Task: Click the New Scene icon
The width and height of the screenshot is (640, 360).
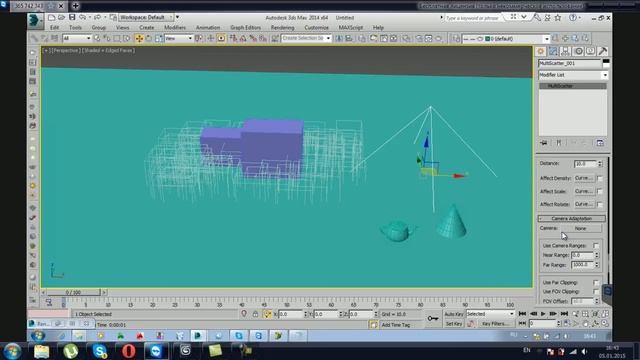Action: click(51, 18)
